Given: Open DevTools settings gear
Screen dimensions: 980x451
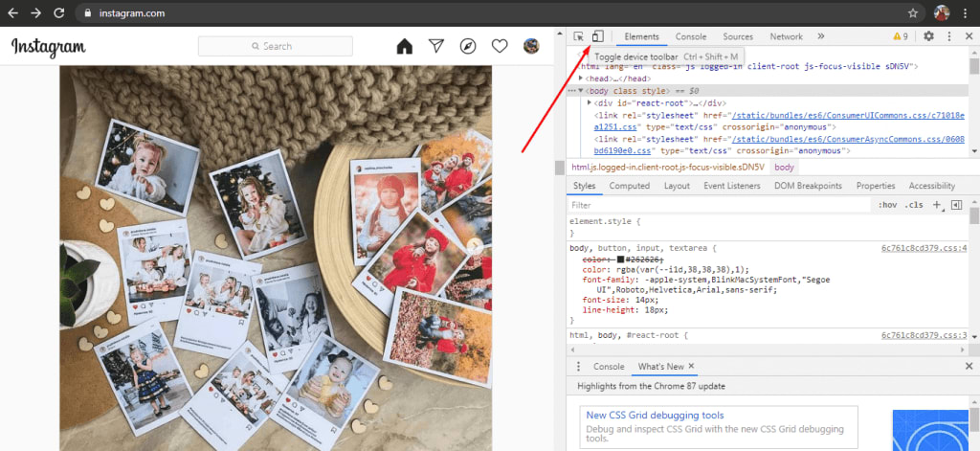Looking at the screenshot, I should pos(928,36).
